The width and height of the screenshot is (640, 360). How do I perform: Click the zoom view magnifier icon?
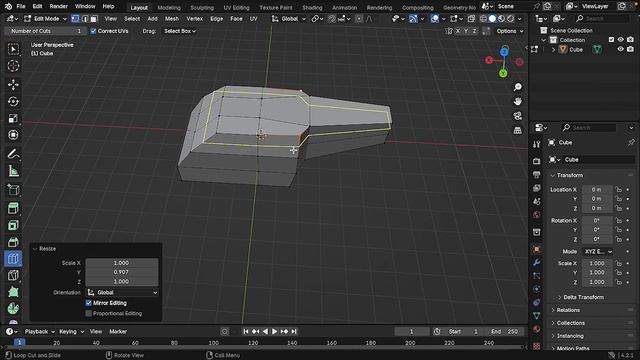[518, 87]
